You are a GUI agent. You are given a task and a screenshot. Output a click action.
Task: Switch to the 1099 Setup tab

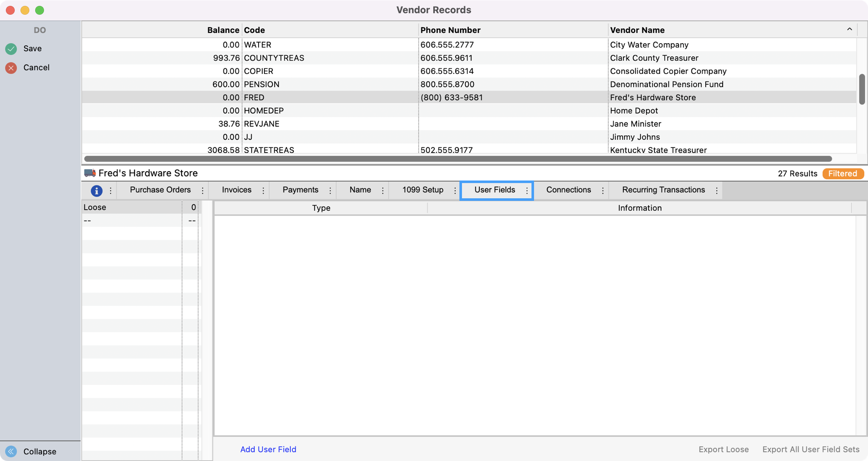[423, 190]
